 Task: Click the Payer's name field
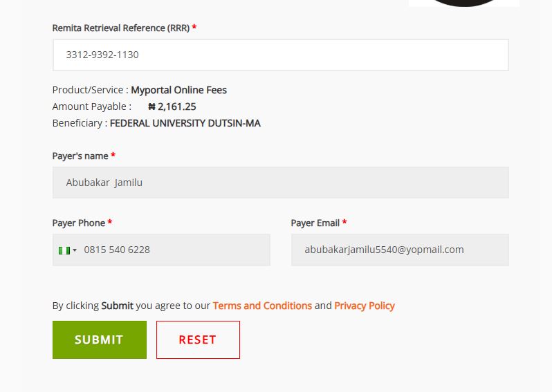point(280,183)
